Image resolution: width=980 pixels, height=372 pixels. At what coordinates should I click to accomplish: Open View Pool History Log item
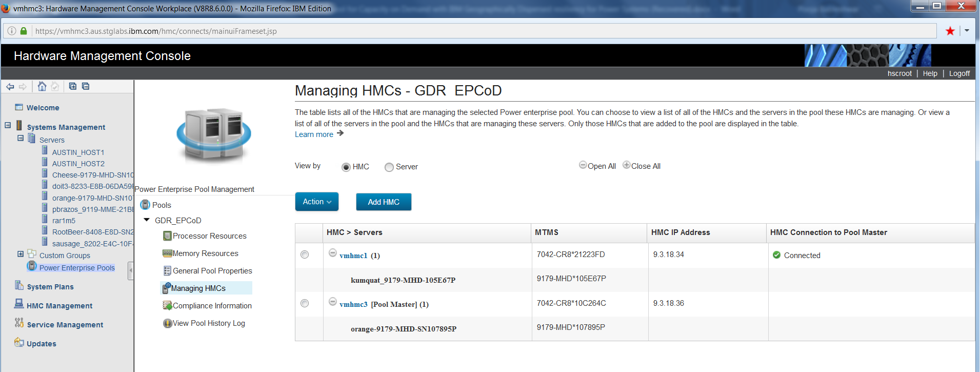tap(209, 323)
